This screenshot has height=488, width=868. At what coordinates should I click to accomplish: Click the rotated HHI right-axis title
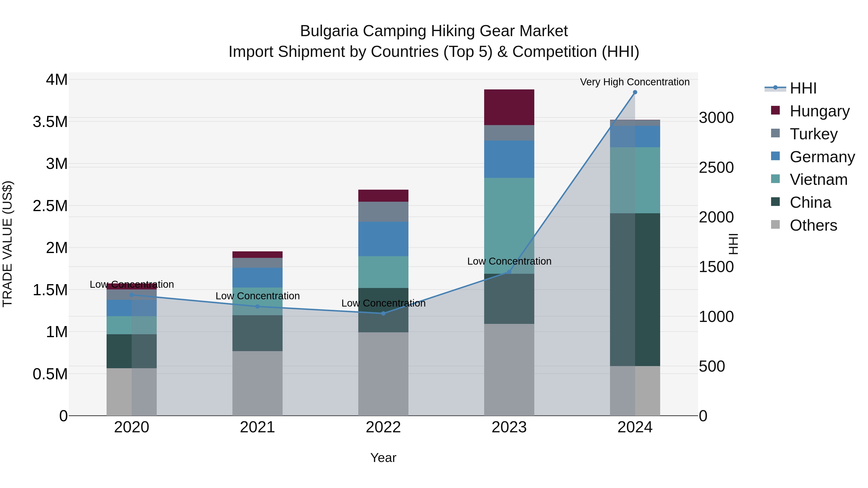click(733, 244)
